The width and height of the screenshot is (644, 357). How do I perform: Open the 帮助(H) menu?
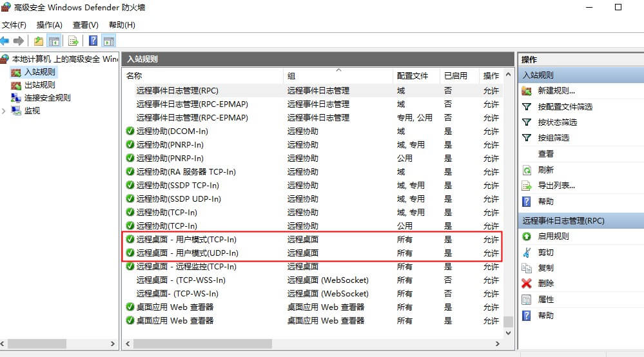pyautogui.click(x=122, y=25)
